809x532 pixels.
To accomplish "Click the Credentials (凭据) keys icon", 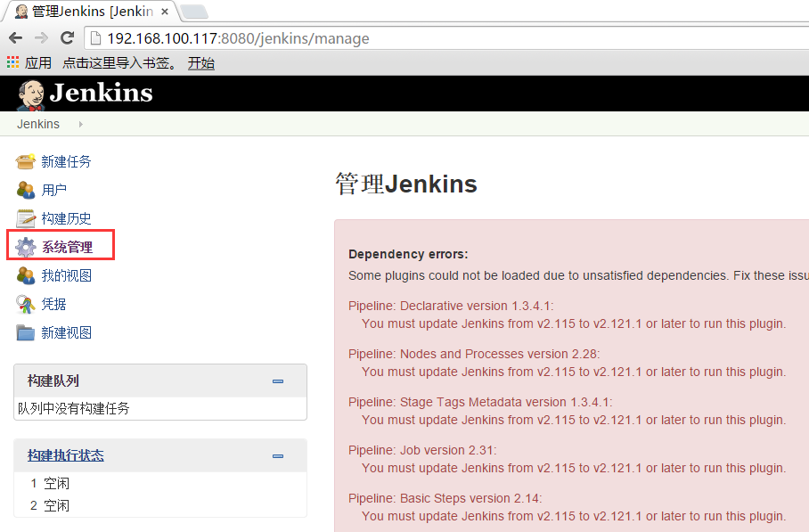I will pos(25,304).
